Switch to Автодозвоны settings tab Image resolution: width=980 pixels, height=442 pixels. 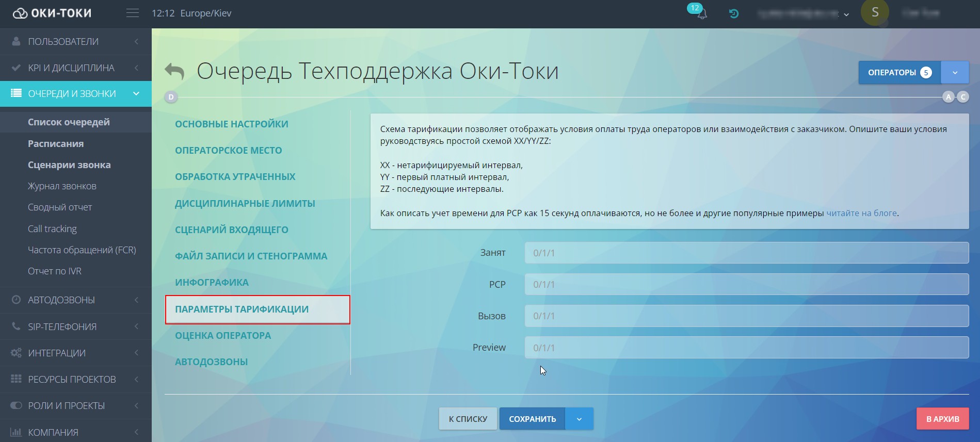[212, 362]
